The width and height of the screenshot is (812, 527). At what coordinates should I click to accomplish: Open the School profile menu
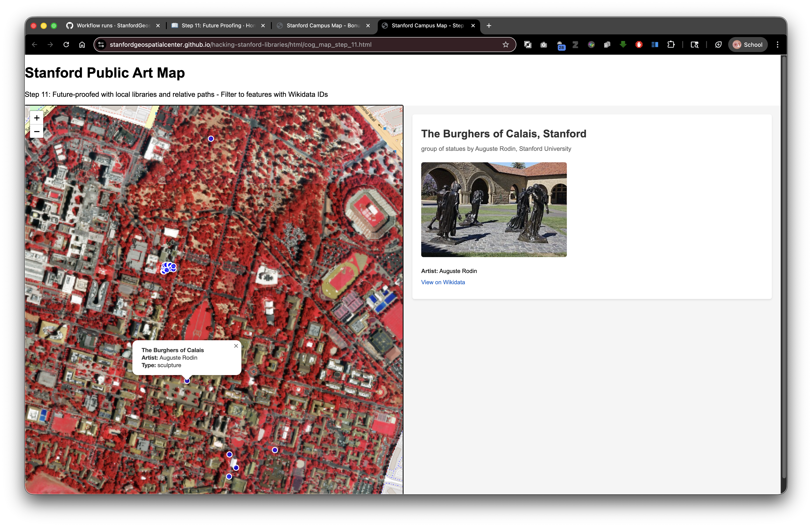pos(748,44)
